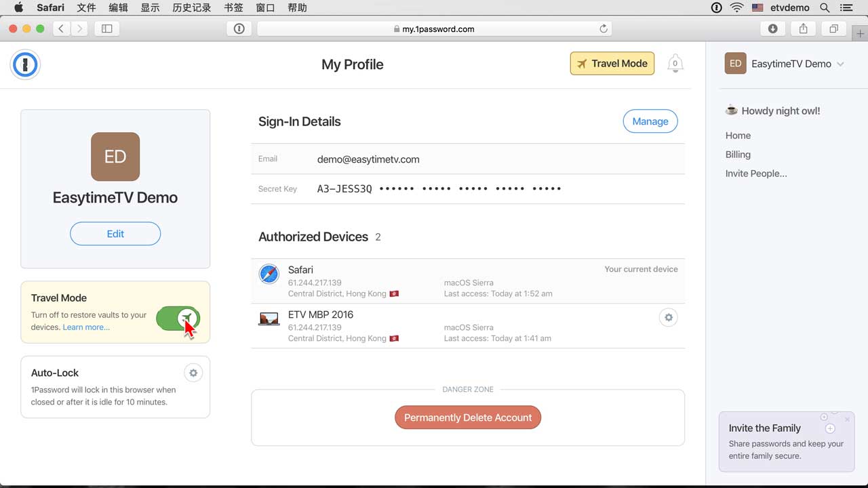Screen dimensions: 868x488
Task: Open the notifications bell
Action: point(675,64)
